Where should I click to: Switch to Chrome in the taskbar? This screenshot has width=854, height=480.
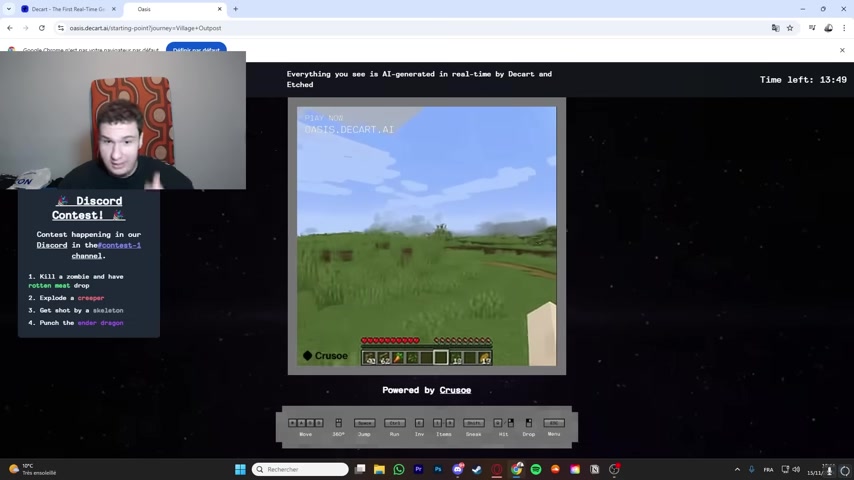pos(516,469)
